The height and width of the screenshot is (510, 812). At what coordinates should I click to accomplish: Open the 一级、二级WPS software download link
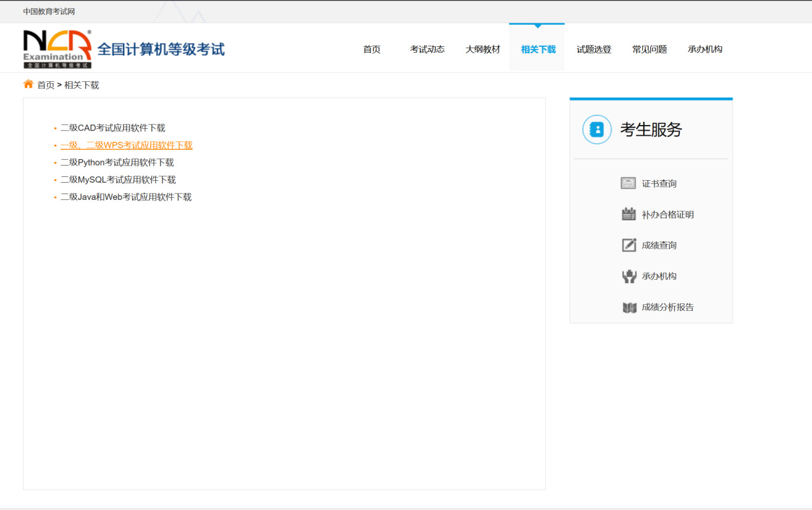tap(126, 145)
